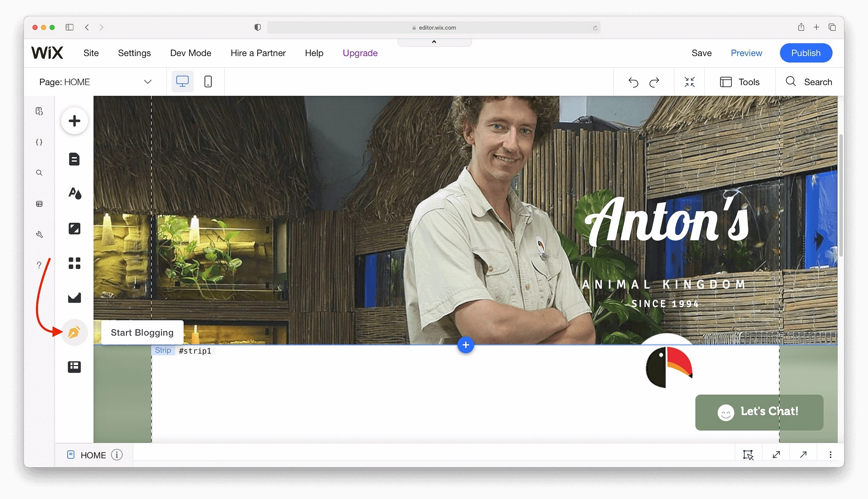Open a new Safari tab
The width and height of the screenshot is (868, 499).
pos(816,27)
